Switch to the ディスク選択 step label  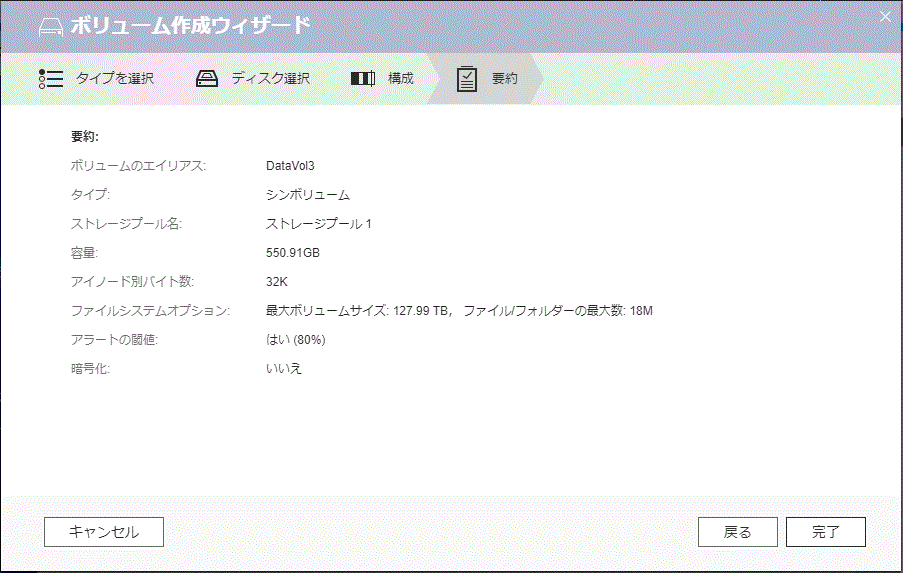tap(270, 78)
